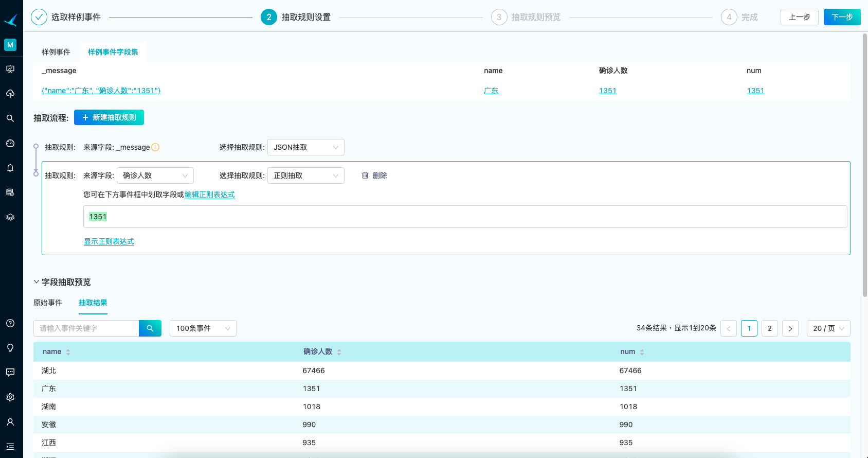Click the blue search icon button
The width and height of the screenshot is (868, 458).
(x=150, y=328)
